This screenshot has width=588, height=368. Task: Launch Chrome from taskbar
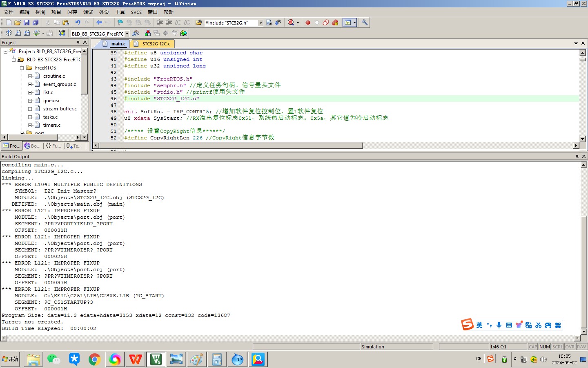[94, 359]
